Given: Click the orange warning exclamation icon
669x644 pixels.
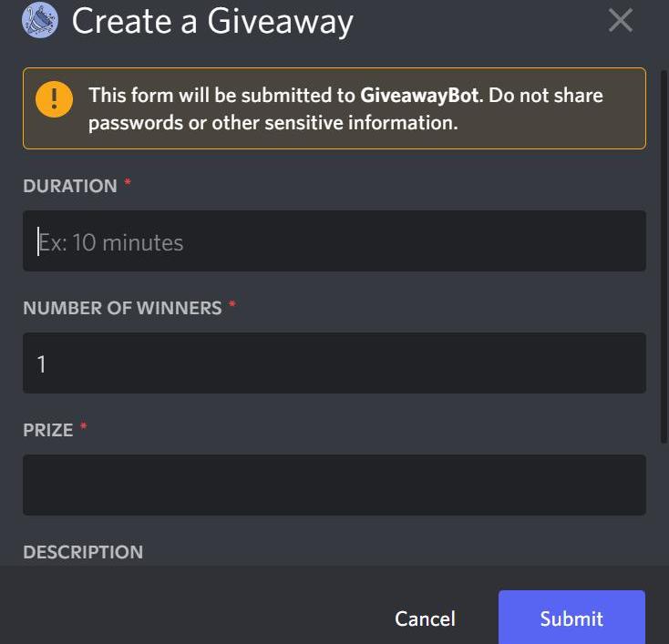Looking at the screenshot, I should tap(54, 99).
